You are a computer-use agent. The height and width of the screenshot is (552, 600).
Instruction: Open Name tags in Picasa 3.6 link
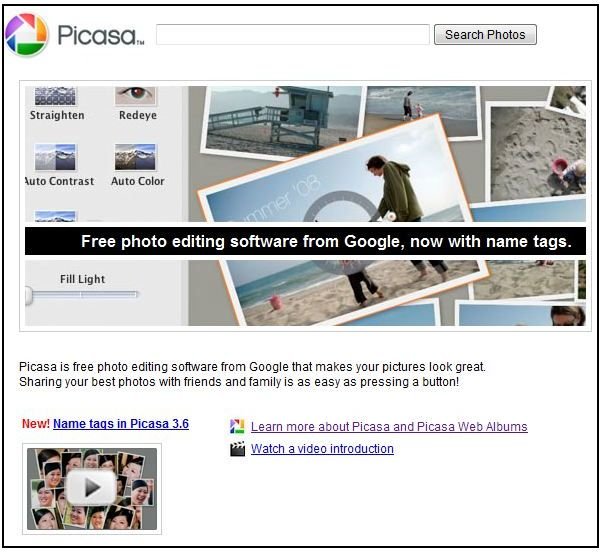[x=121, y=424]
